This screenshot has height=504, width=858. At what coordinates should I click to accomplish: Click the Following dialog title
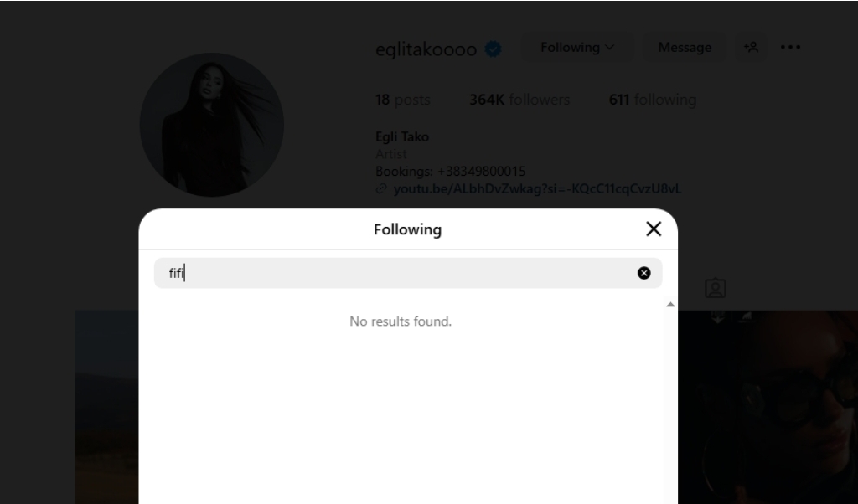tap(407, 229)
